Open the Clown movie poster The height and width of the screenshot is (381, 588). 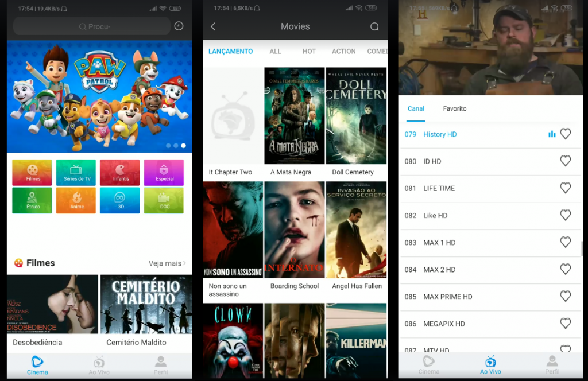tap(233, 340)
